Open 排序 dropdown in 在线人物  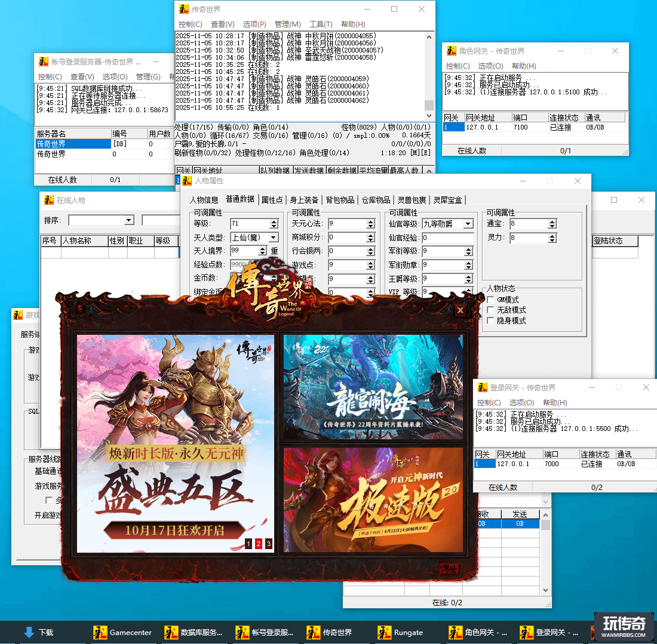point(129,220)
